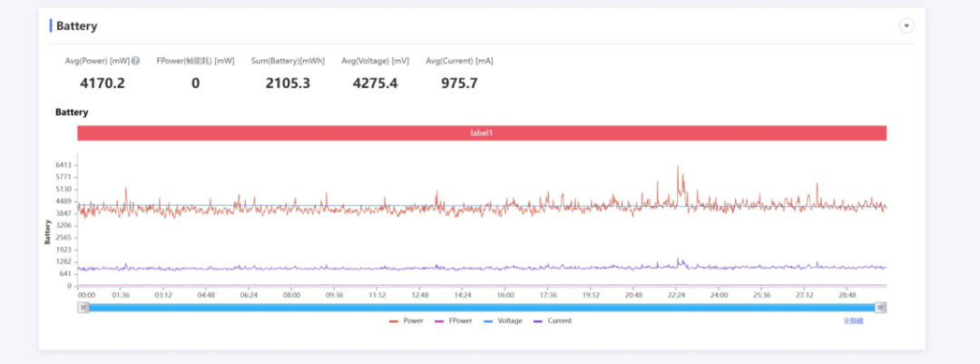Click the Avg(Power) value 4170.2
Screen dimensions: 980x364
(103, 84)
